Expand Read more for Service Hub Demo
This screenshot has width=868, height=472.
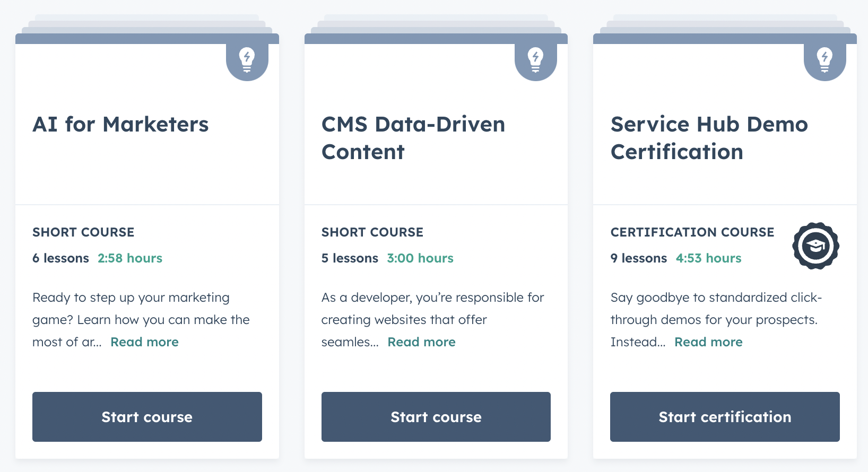pyautogui.click(x=708, y=342)
